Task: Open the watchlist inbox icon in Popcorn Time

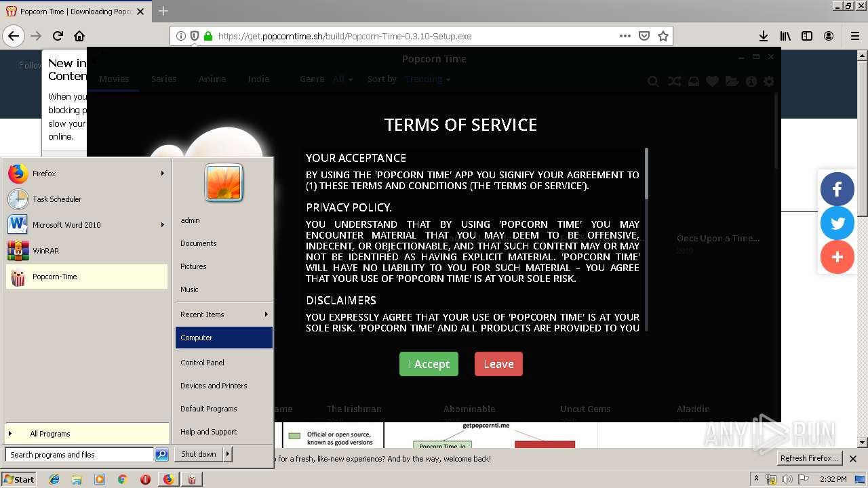Action: (x=693, y=81)
